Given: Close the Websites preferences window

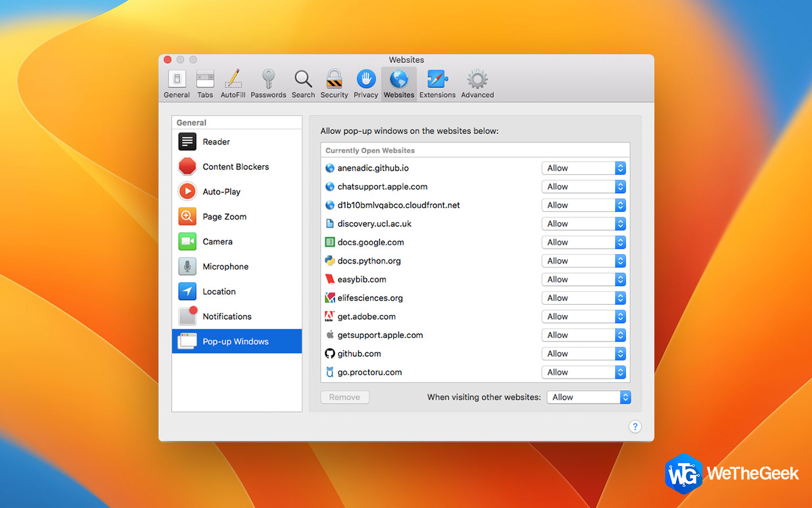Looking at the screenshot, I should click(x=168, y=60).
